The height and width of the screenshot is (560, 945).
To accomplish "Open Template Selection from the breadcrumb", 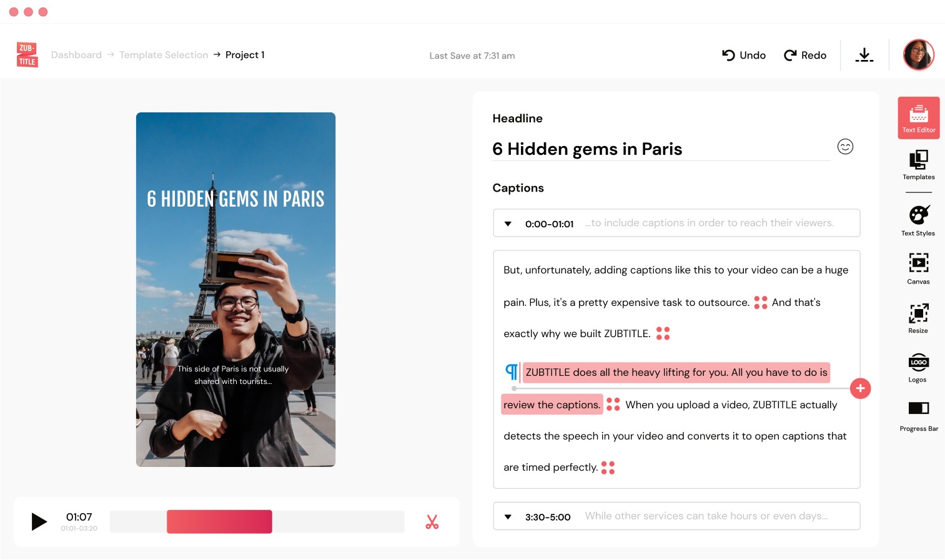I will 164,55.
